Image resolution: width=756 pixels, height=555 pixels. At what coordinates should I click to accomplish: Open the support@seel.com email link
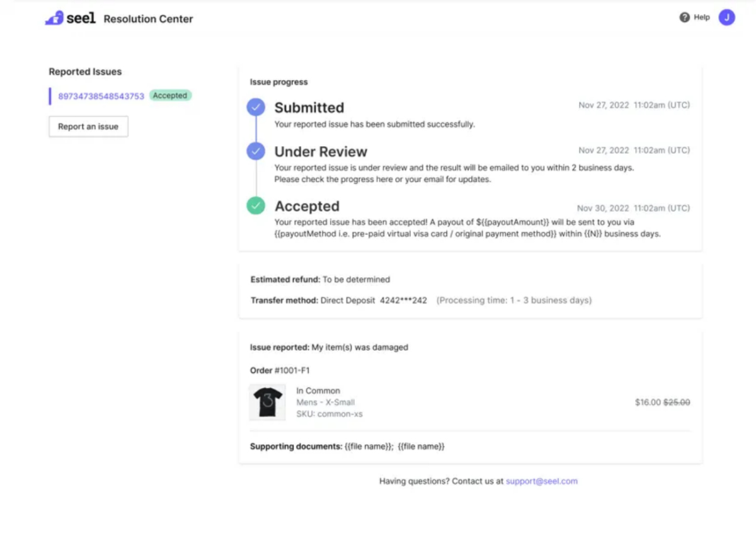point(541,481)
